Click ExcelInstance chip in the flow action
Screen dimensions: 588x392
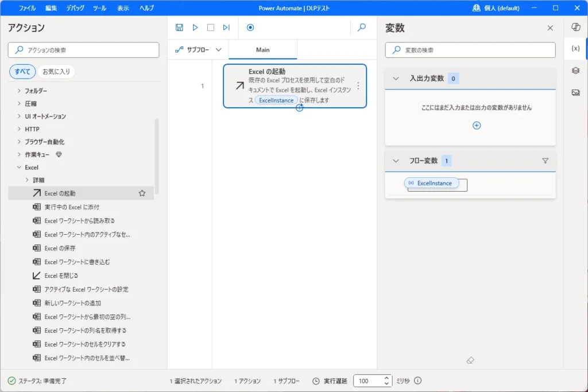coord(276,100)
